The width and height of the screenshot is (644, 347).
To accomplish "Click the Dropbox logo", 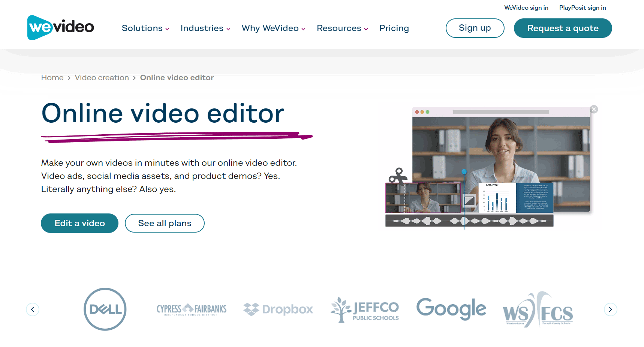I will pyautogui.click(x=278, y=309).
